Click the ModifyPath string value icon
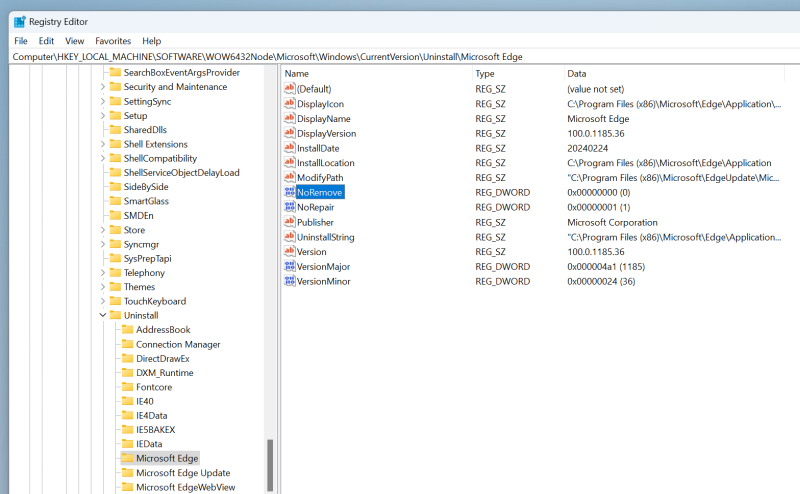 pos(289,177)
